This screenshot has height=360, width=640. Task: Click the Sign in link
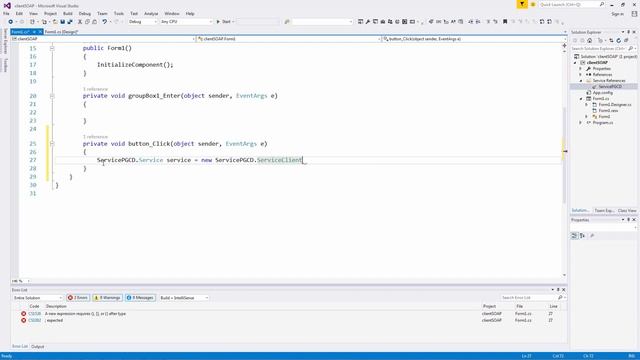[x=617, y=14]
